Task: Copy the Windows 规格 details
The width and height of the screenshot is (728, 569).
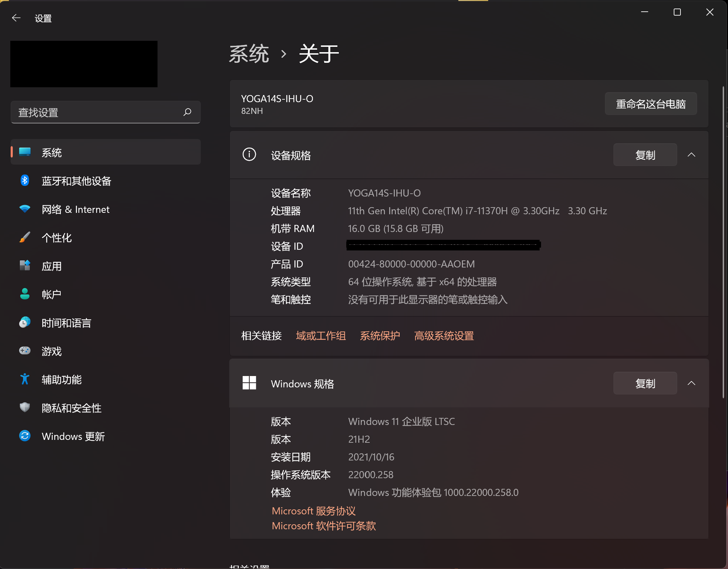Action: pyautogui.click(x=645, y=383)
